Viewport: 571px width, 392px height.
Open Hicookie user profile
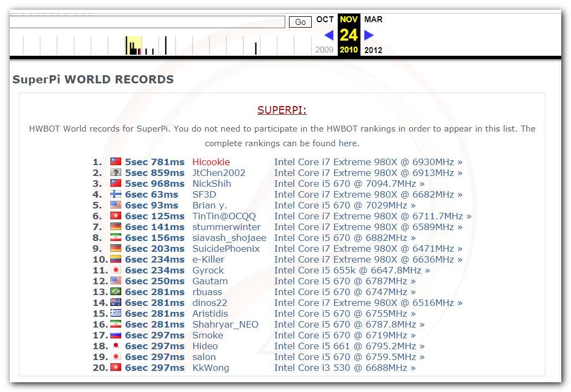click(x=211, y=162)
